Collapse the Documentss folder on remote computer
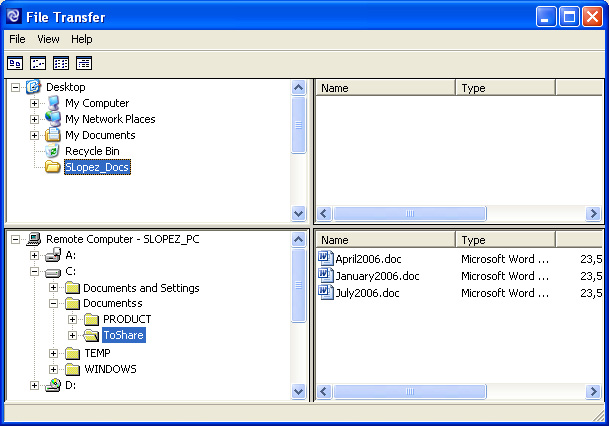 (x=54, y=304)
